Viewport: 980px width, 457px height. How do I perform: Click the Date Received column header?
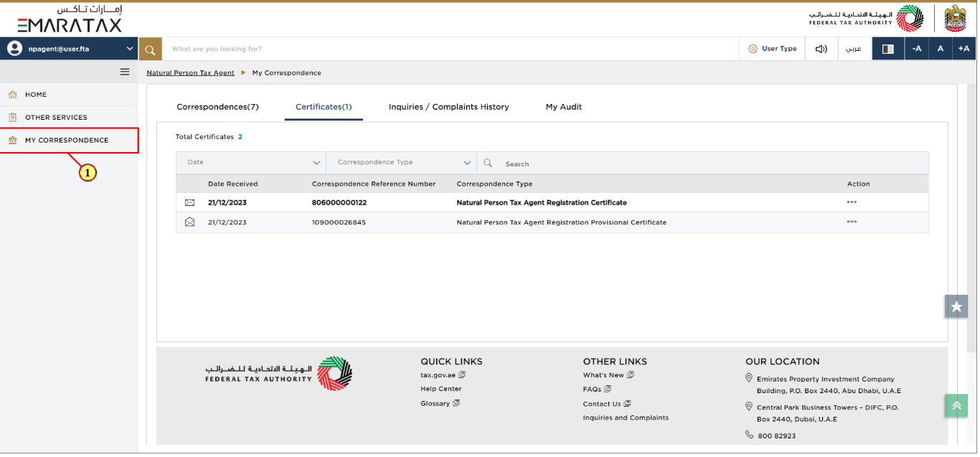click(x=233, y=184)
